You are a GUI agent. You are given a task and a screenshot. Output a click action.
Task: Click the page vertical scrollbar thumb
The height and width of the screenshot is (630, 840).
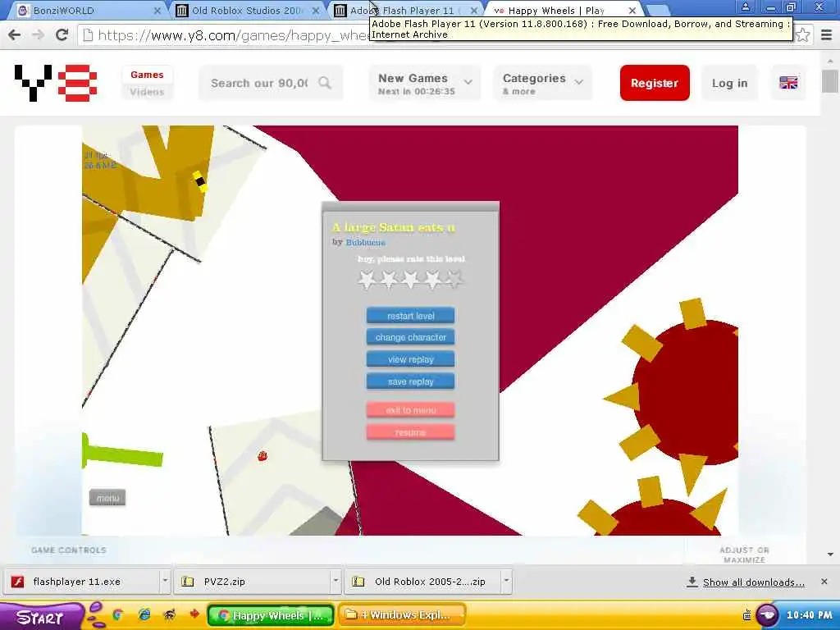(x=830, y=81)
